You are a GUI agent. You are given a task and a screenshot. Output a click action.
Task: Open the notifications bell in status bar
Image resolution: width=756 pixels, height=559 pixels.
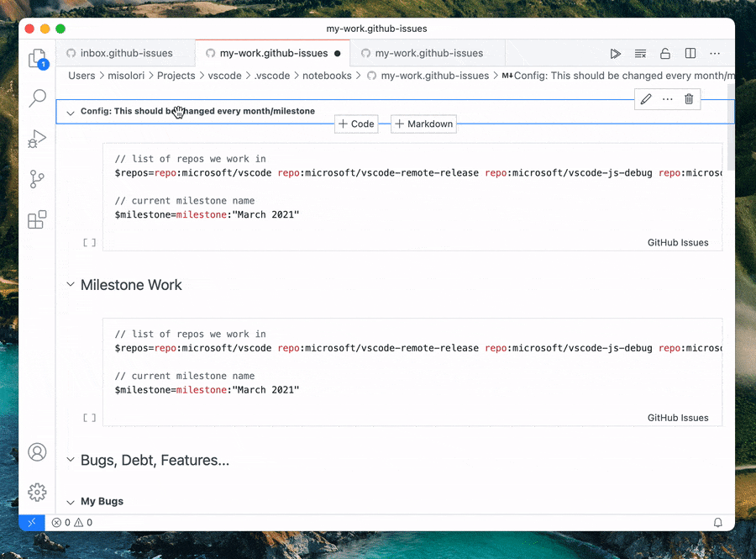[718, 522]
